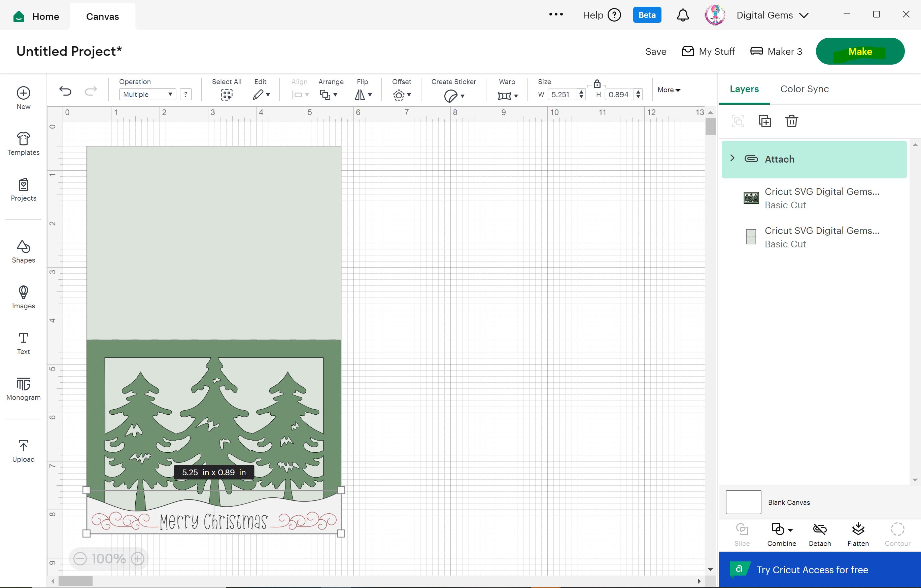Viewport: 921px width, 588px height.
Task: Detach the attached layers
Action: tap(819, 534)
